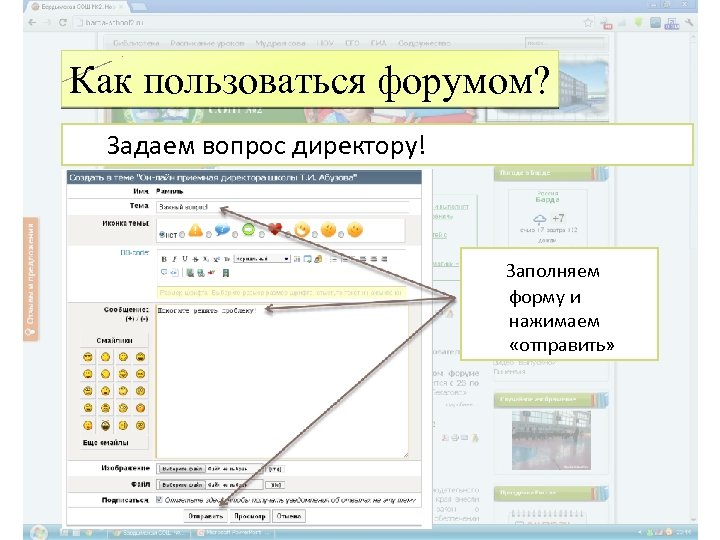Screen dimensions: 720x540
Task: Open the 'ЕГЭ' menu item
Action: click(x=352, y=43)
